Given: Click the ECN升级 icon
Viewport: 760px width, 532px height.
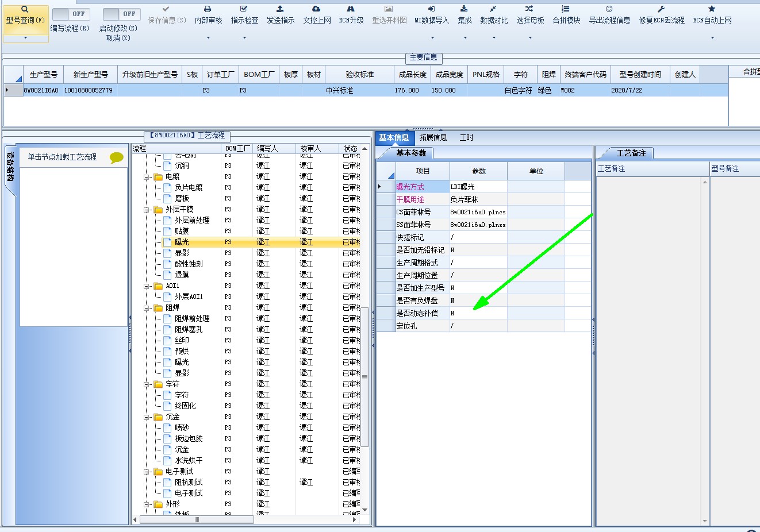Looking at the screenshot, I should tap(351, 9).
